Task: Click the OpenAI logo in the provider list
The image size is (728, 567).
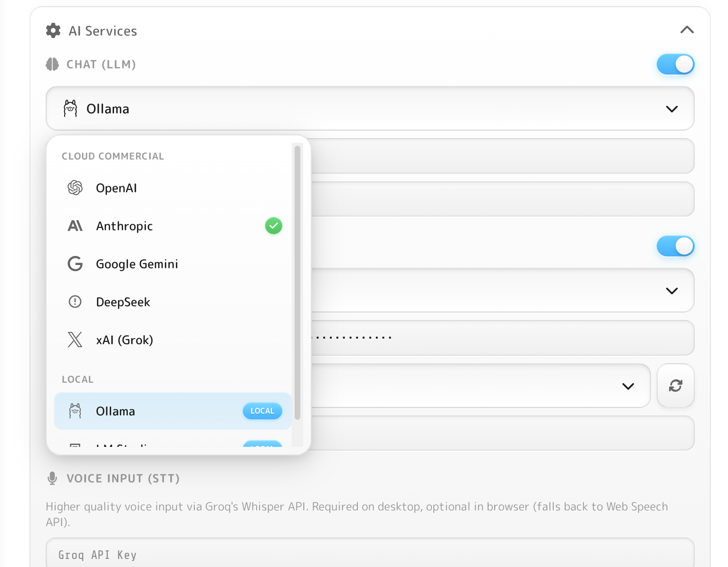Action: (x=75, y=188)
